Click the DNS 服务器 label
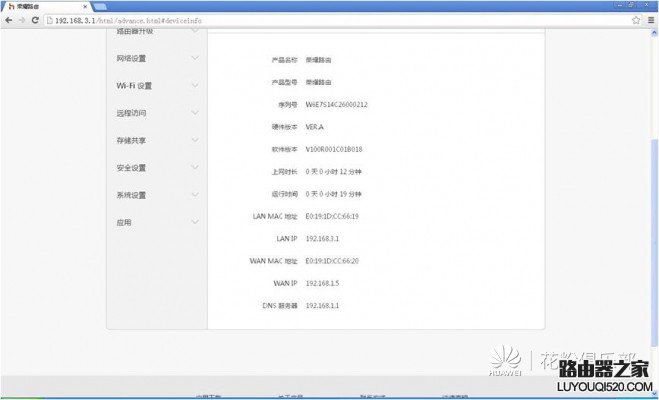The image size is (659, 400). [x=280, y=305]
